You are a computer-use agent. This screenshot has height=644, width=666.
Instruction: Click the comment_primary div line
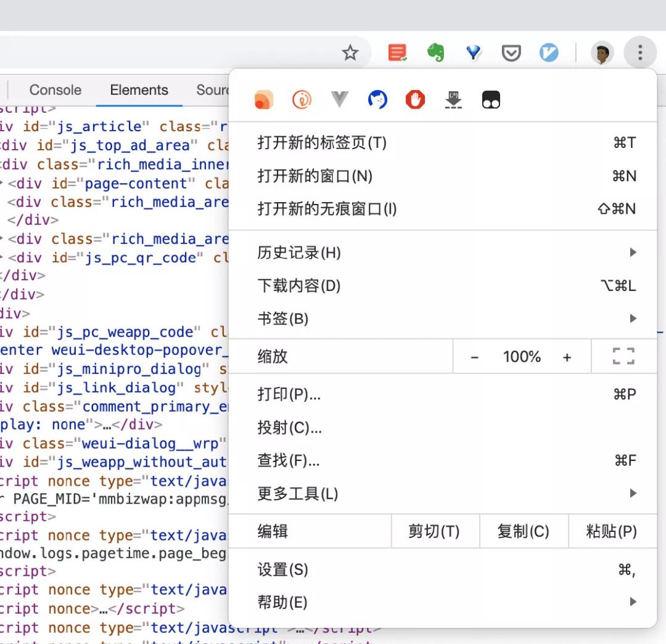114,406
